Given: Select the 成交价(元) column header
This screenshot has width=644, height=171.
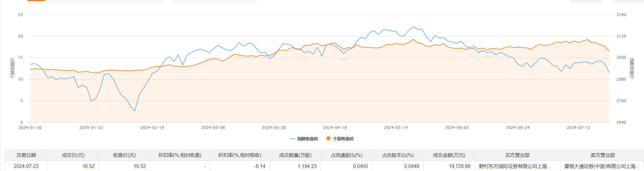Looking at the screenshot, I should [x=73, y=155].
